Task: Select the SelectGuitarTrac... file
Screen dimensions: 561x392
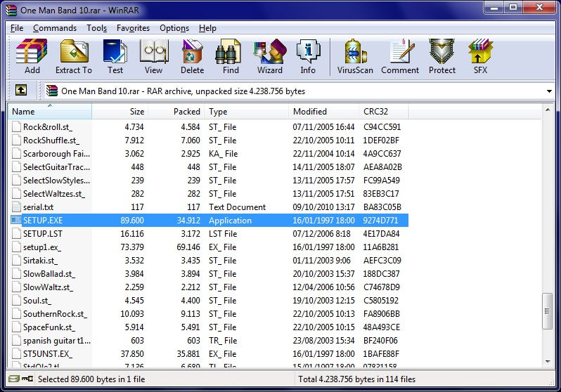Action: pyautogui.click(x=56, y=167)
